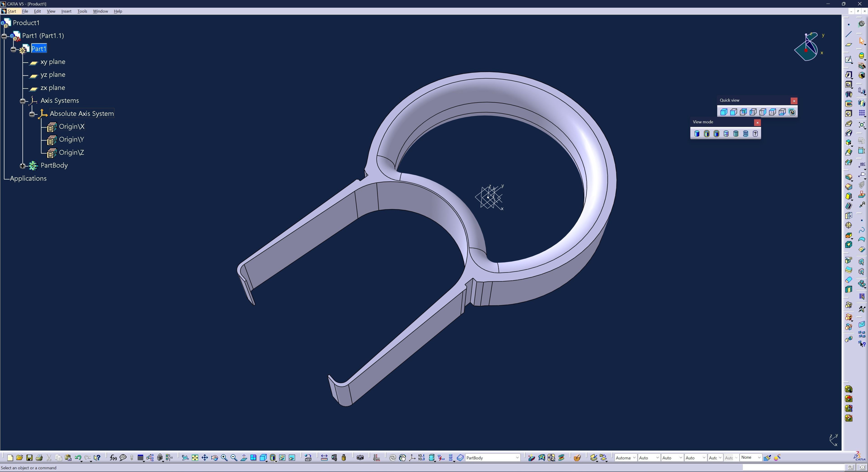Select the xy plane in tree
The width and height of the screenshot is (868, 472).
[x=53, y=62]
